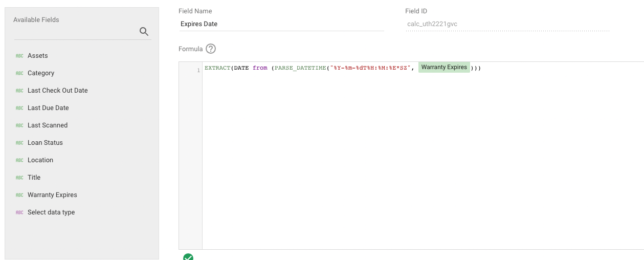Select the Last Check Out Date field
This screenshot has height=260, width=644.
click(x=57, y=91)
